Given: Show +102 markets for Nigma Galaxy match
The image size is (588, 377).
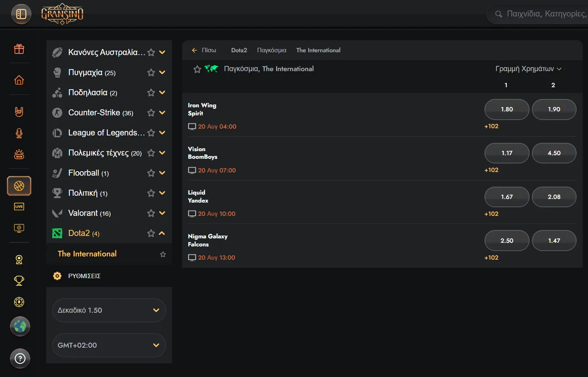Looking at the screenshot, I should tap(492, 258).
